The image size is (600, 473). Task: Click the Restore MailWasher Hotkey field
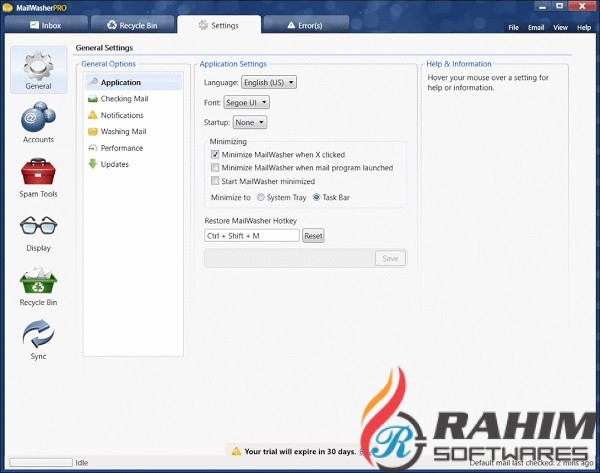[252, 236]
